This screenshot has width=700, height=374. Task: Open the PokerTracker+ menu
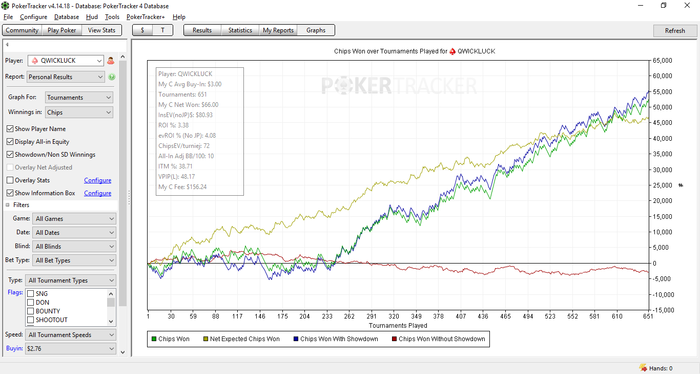(x=146, y=17)
